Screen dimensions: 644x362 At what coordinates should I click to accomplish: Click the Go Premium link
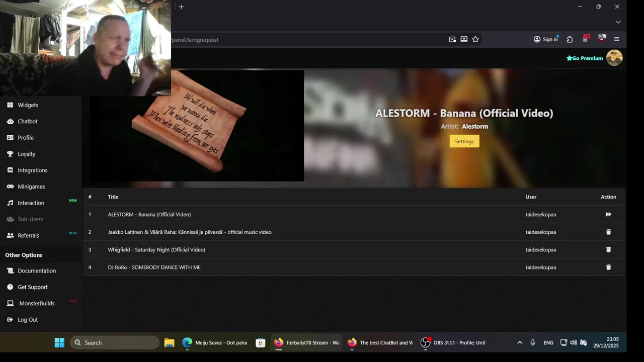585,58
